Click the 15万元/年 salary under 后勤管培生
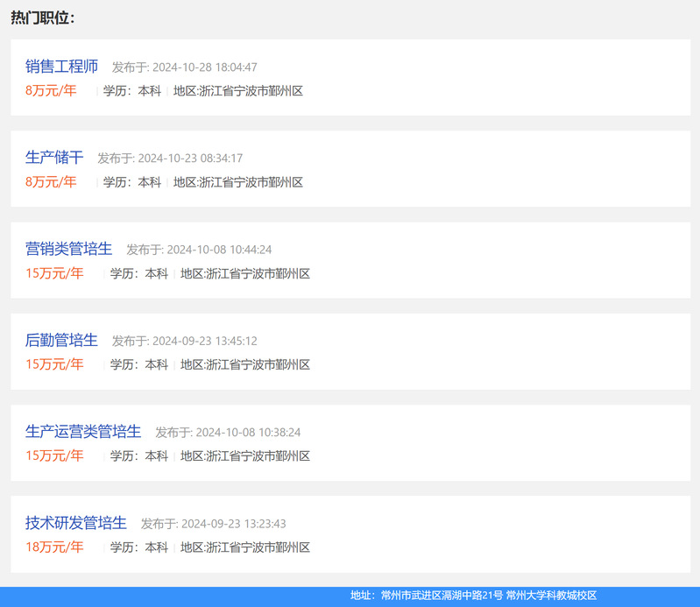 [54, 364]
